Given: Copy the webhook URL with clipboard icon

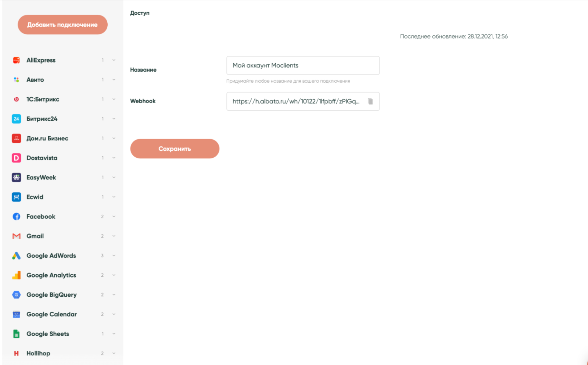Looking at the screenshot, I should point(370,101).
